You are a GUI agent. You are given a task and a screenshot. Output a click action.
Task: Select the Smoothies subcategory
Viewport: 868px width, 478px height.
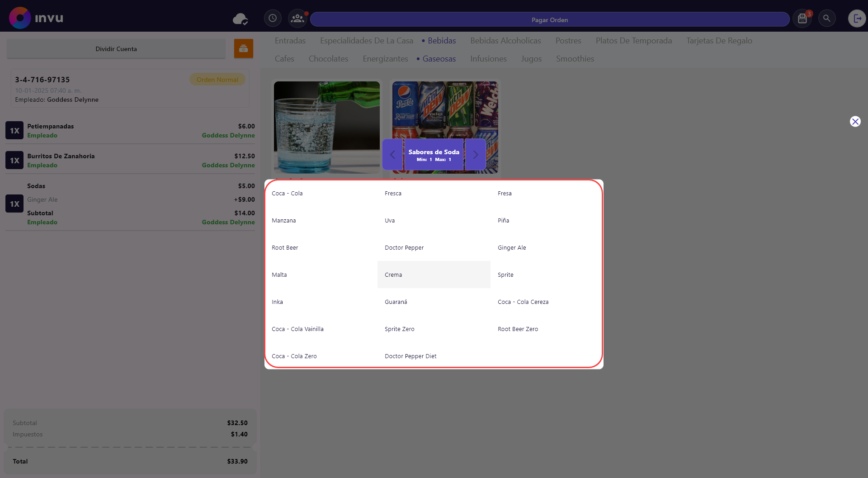point(575,59)
